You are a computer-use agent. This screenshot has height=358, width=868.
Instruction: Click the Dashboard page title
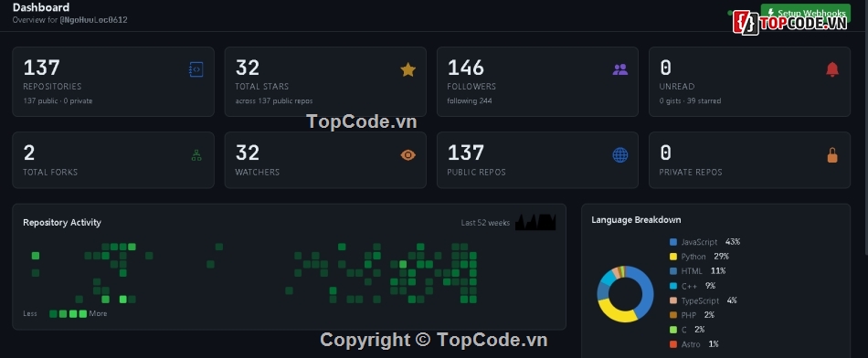[41, 7]
